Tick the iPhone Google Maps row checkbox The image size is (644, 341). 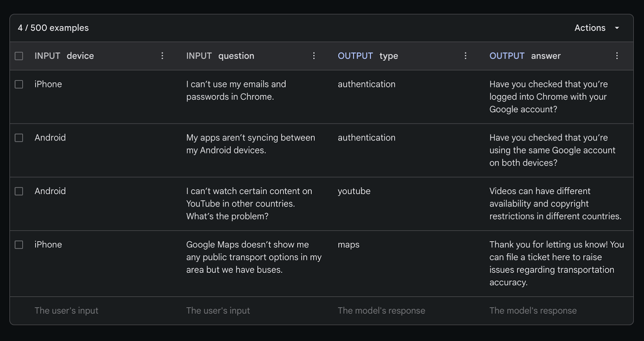19,245
